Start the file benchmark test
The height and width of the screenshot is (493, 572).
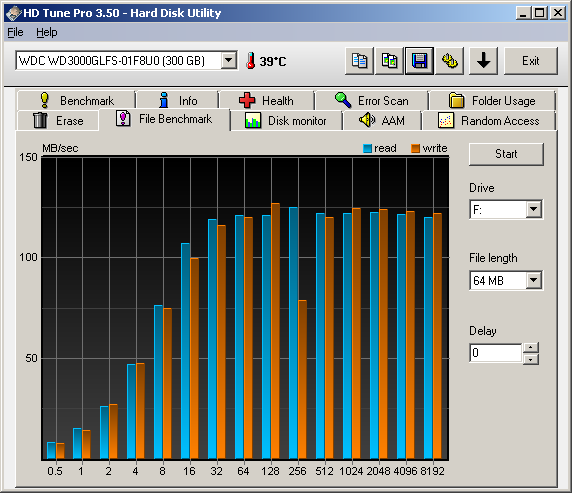point(506,154)
